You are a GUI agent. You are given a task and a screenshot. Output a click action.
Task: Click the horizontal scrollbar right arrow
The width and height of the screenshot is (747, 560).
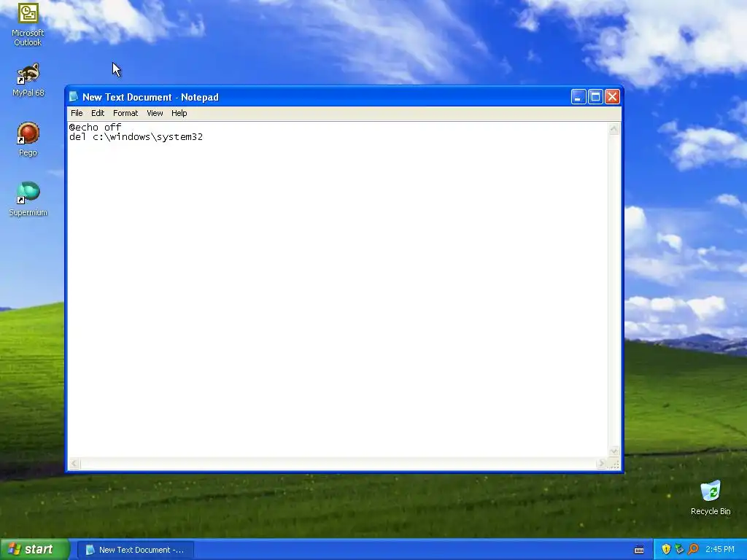pos(601,463)
